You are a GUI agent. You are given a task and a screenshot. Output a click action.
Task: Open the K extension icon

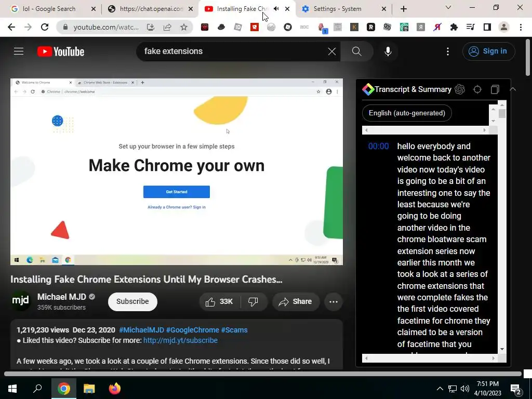[x=354, y=27]
